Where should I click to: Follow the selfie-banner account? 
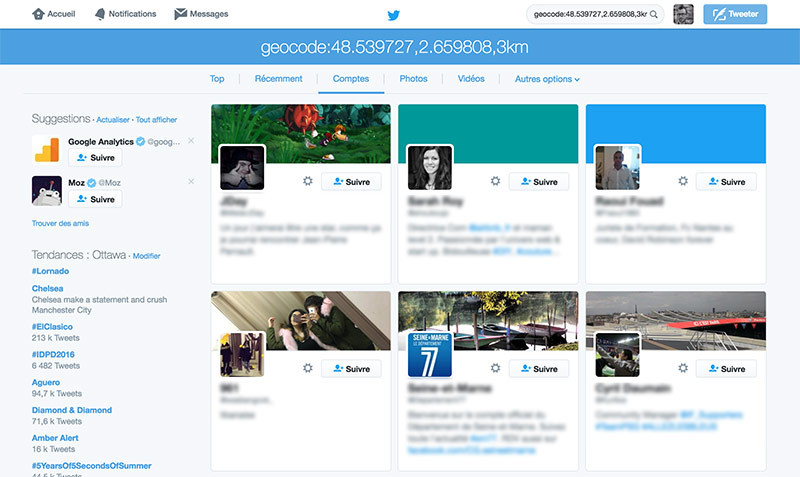[x=351, y=368]
